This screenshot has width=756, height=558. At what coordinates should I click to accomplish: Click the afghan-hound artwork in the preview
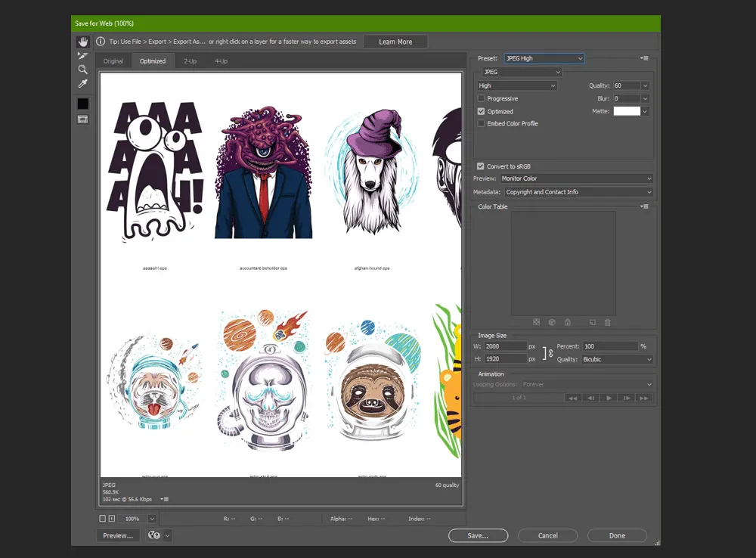pos(371,172)
